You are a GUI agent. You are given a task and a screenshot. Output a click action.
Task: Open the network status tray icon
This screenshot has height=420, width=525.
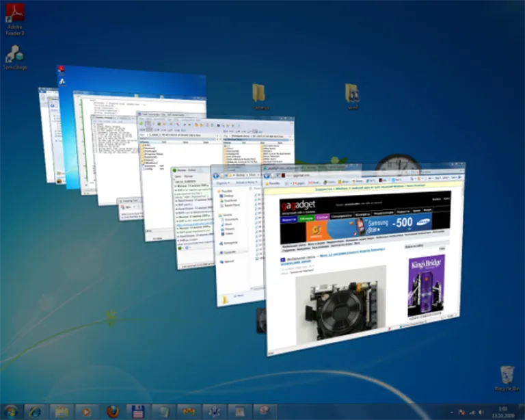472,412
